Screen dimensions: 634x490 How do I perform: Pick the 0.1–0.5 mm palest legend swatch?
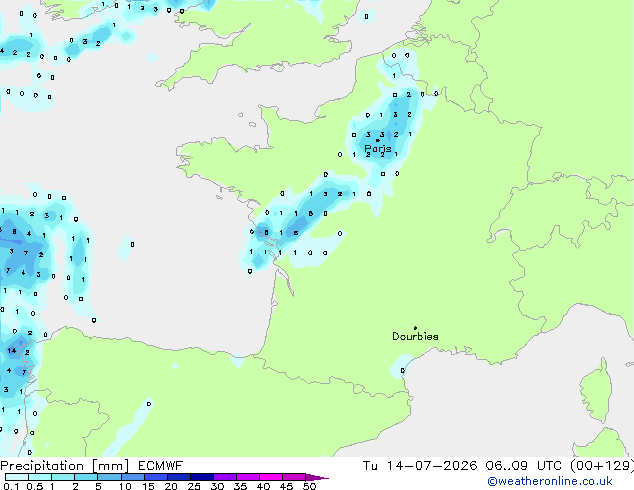pyautogui.click(x=17, y=477)
